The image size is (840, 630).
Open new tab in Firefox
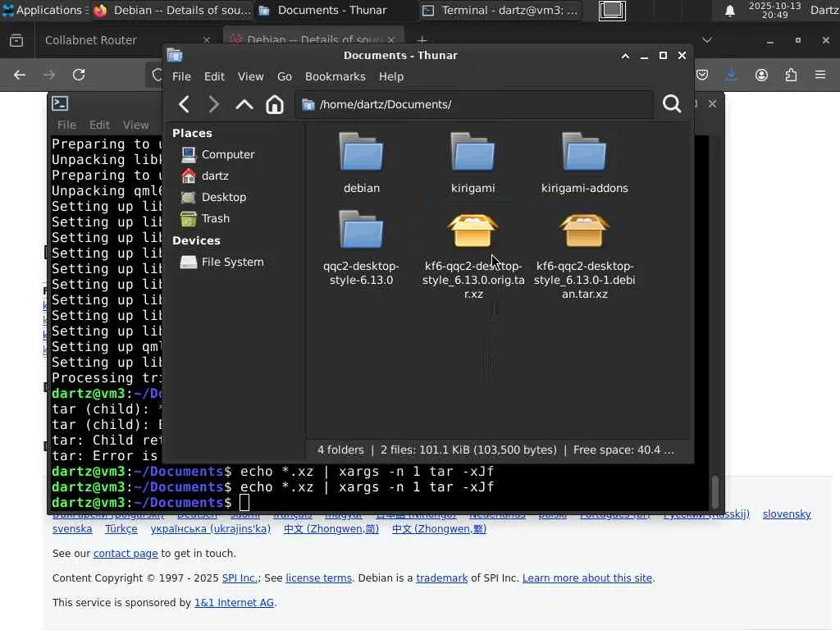[422, 40]
